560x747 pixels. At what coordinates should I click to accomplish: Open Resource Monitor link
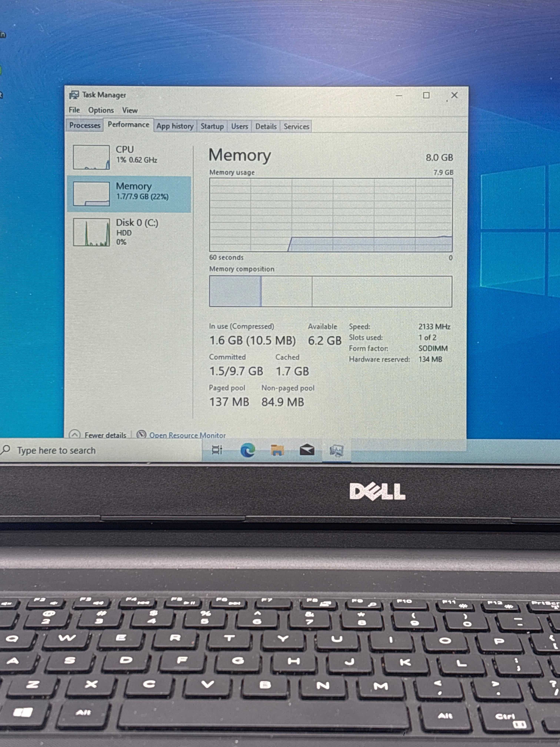tap(187, 435)
